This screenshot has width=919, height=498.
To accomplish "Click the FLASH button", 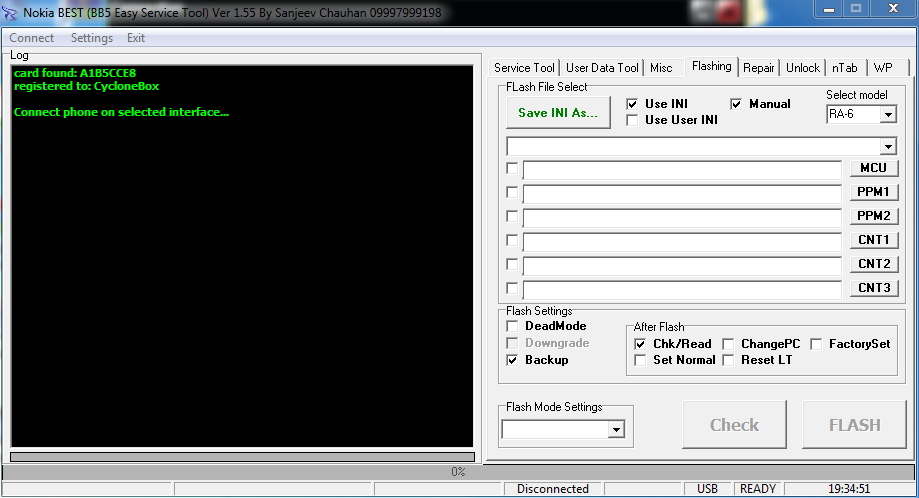I will 855,425.
